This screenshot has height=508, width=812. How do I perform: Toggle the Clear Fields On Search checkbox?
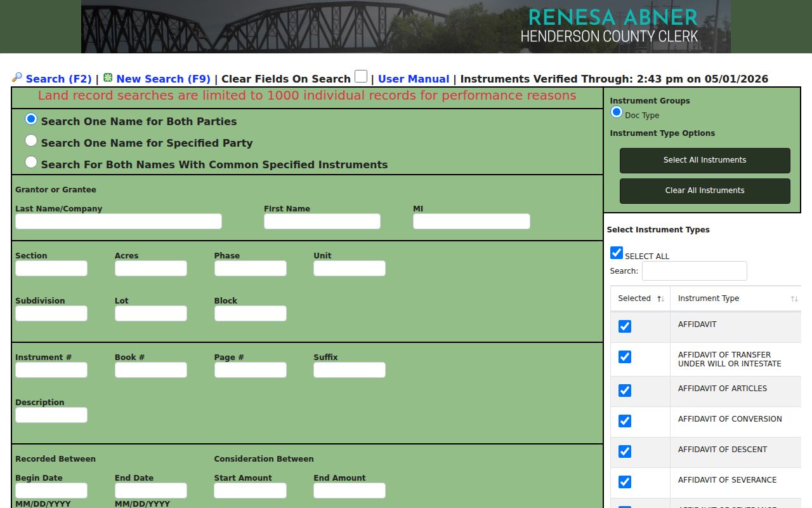click(361, 76)
